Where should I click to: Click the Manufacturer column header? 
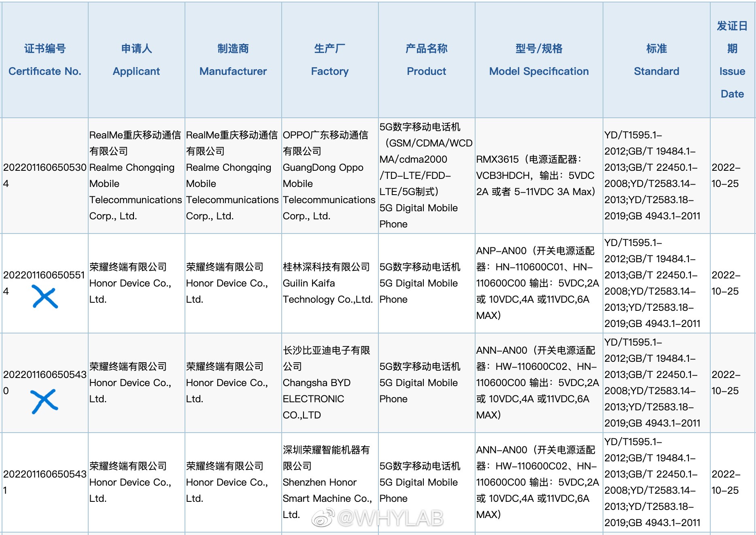(x=233, y=60)
